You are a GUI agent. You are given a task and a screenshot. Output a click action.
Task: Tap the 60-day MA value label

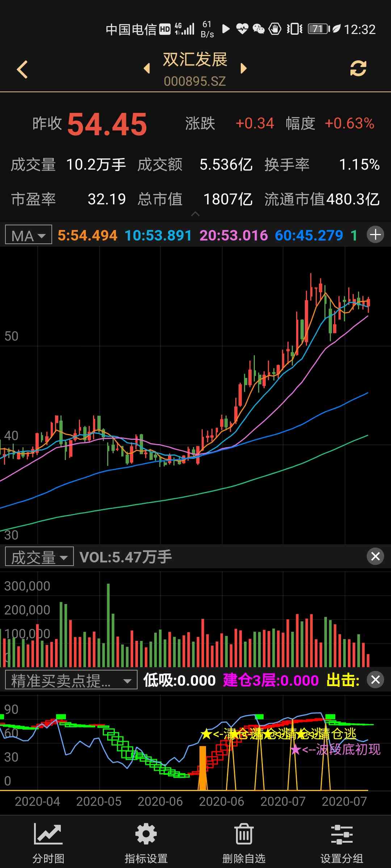click(x=308, y=235)
